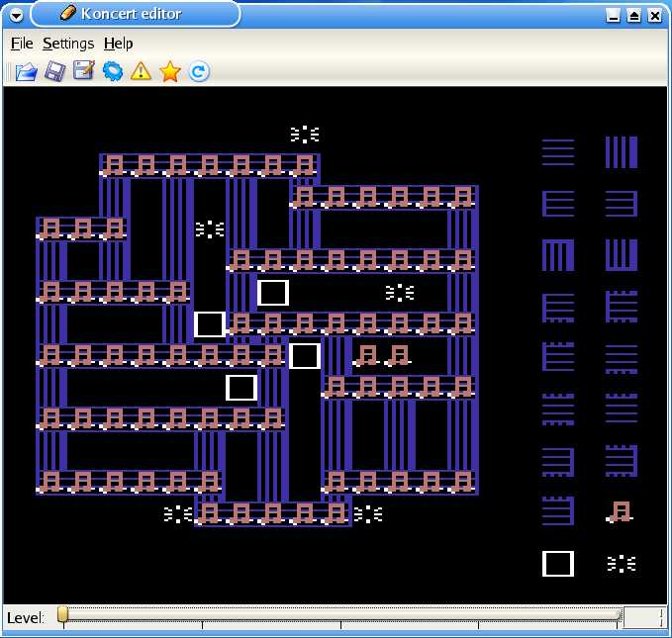The height and width of the screenshot is (638, 672).
Task: Open the Settings menu
Action: (68, 44)
